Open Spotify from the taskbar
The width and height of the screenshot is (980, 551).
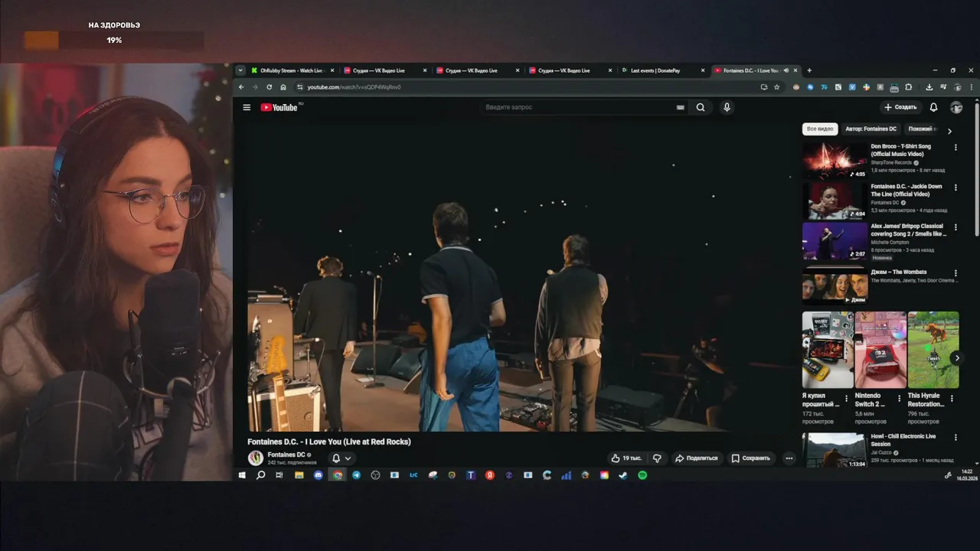(x=642, y=475)
